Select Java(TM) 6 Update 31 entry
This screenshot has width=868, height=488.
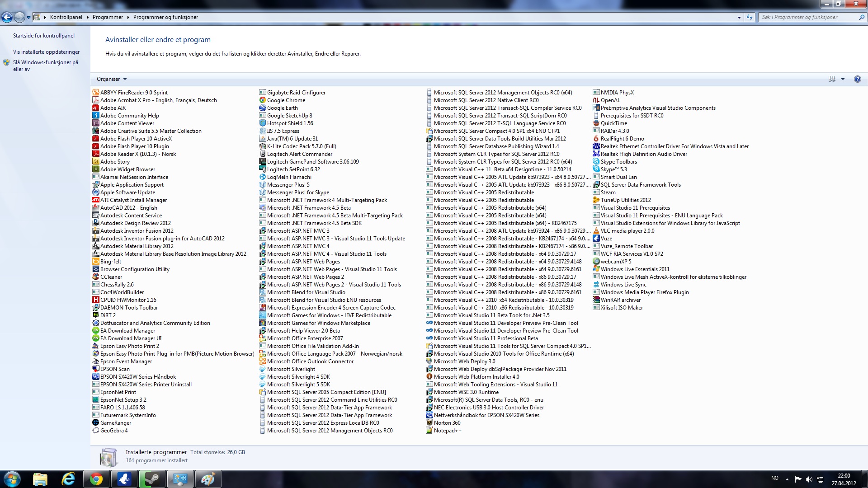(288, 139)
